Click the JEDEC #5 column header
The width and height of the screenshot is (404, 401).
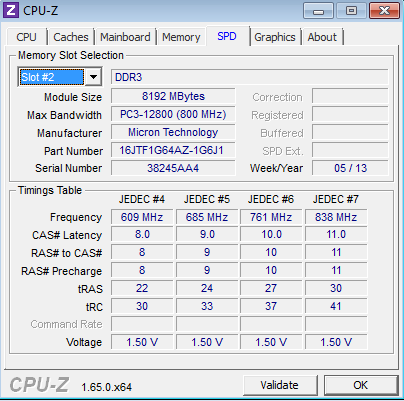[207, 199]
